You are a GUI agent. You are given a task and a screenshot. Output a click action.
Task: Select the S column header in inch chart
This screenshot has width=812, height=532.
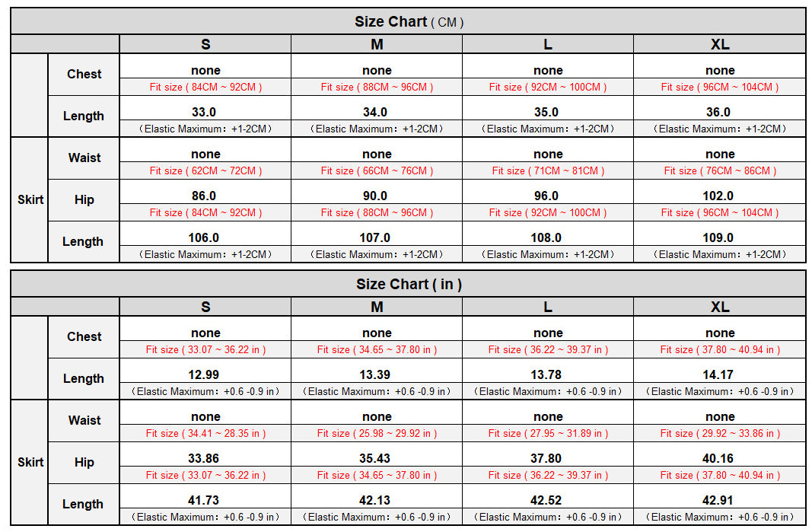[205, 307]
